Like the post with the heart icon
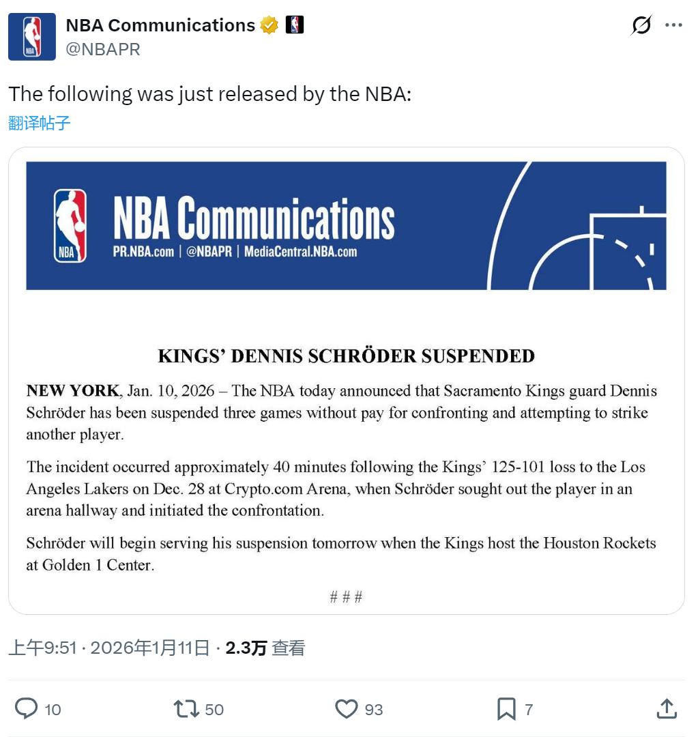The image size is (700, 737). coord(347,709)
